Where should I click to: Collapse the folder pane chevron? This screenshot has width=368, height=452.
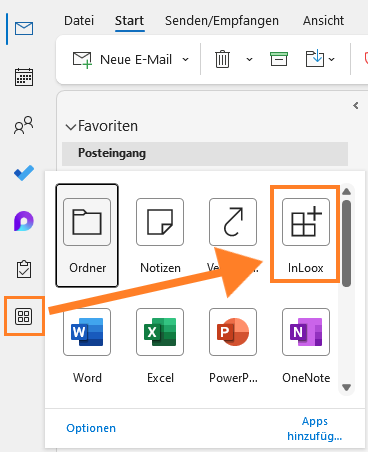pyautogui.click(x=356, y=106)
